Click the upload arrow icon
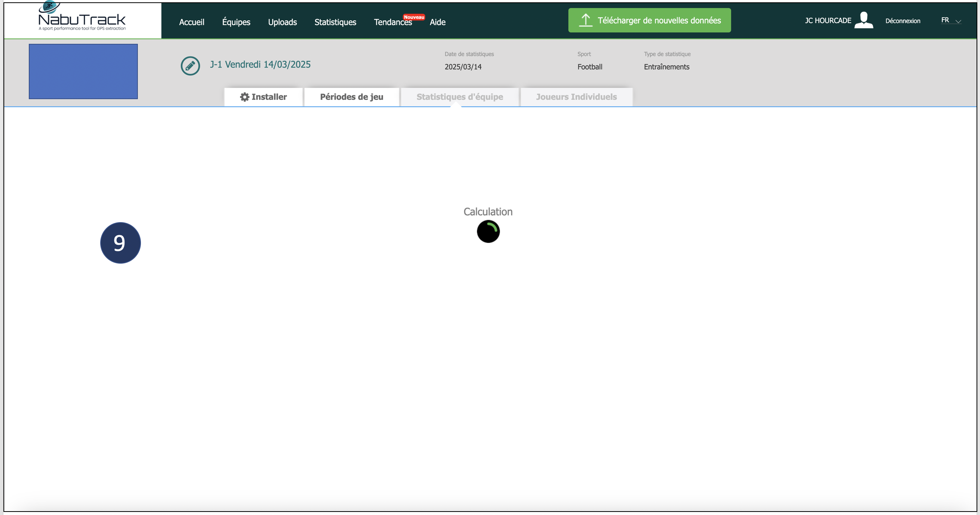The width and height of the screenshot is (980, 515). pyautogui.click(x=585, y=20)
